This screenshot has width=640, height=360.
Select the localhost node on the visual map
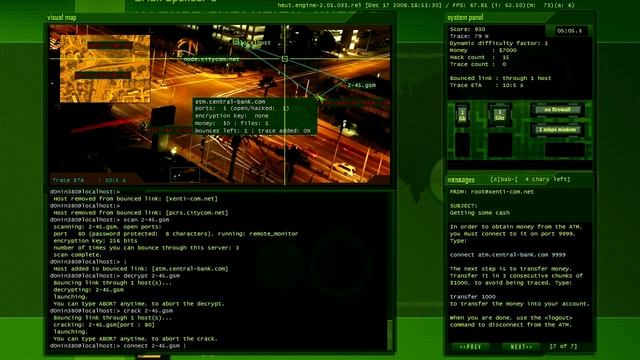[252, 42]
